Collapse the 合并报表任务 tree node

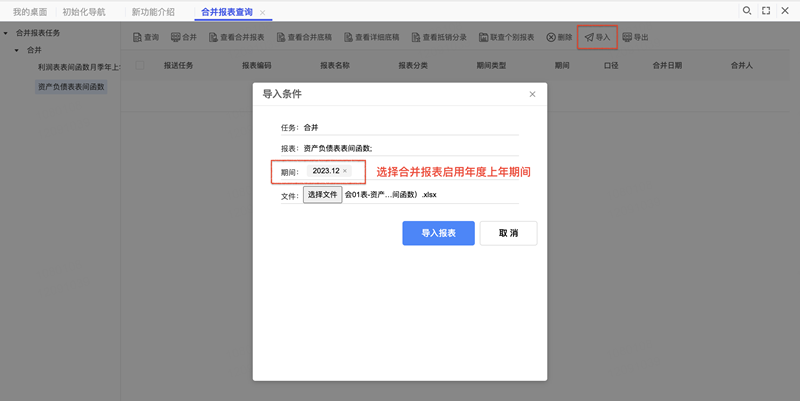(x=6, y=33)
